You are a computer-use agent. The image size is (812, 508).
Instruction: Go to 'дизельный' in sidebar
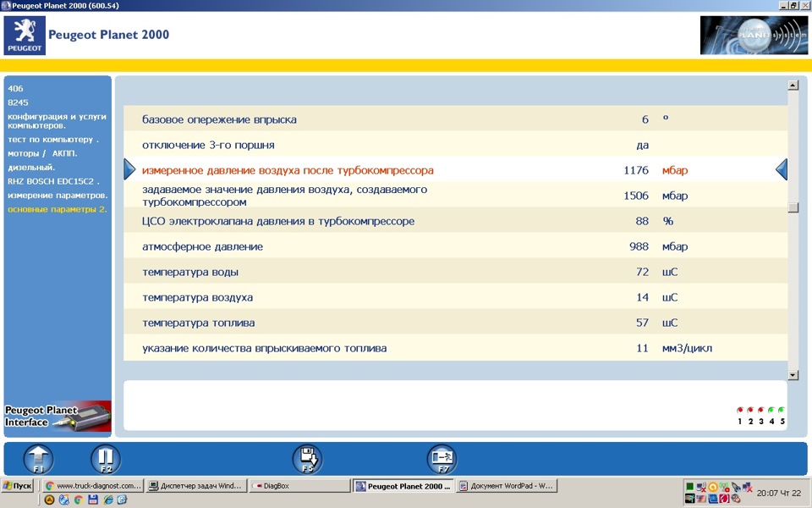31,168
